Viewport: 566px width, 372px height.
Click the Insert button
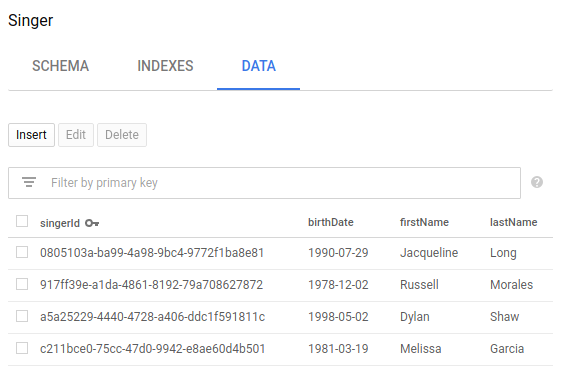31,135
